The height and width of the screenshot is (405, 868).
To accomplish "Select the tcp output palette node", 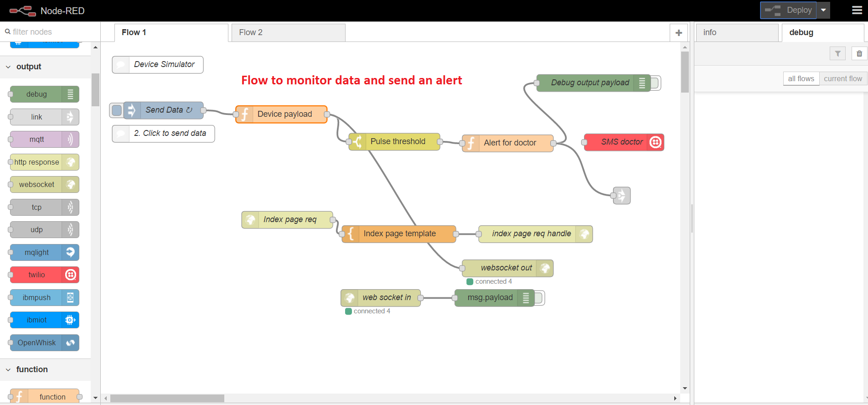I will click(44, 207).
